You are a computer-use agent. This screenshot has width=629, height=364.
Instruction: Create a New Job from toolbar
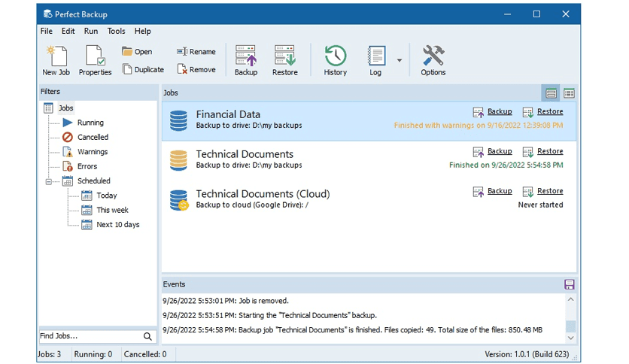(x=56, y=60)
